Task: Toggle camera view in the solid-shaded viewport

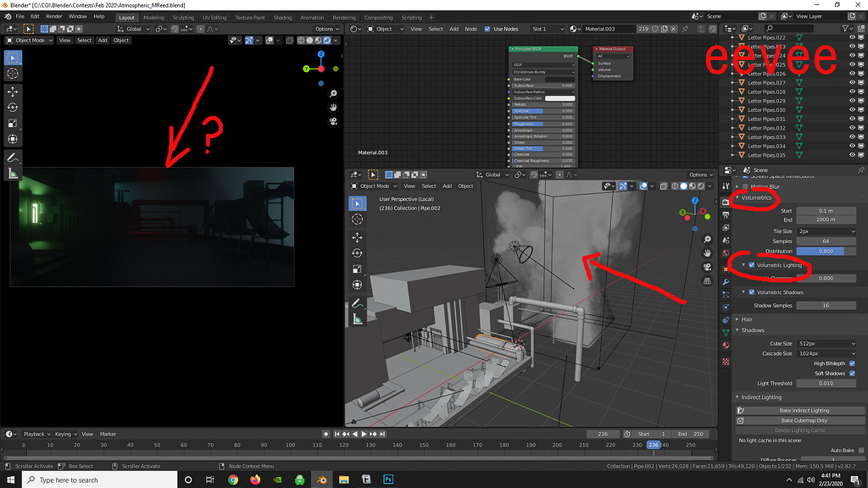Action: 708,267
